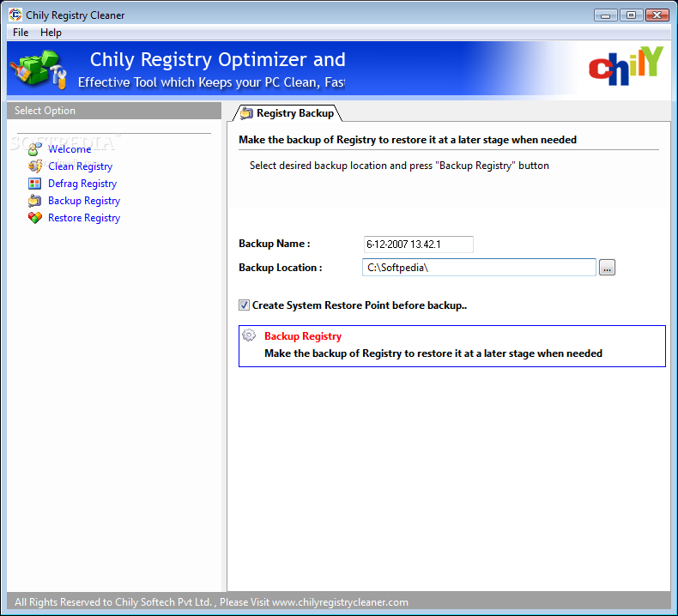This screenshot has height=616, width=678.
Task: Click the Backup Registry folder icon
Action: coord(34,201)
